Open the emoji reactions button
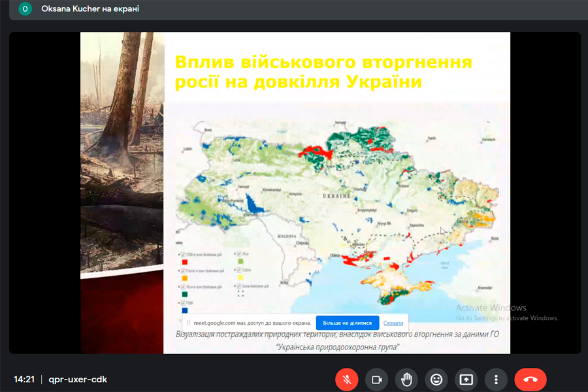The height and width of the screenshot is (392, 588). tap(436, 380)
